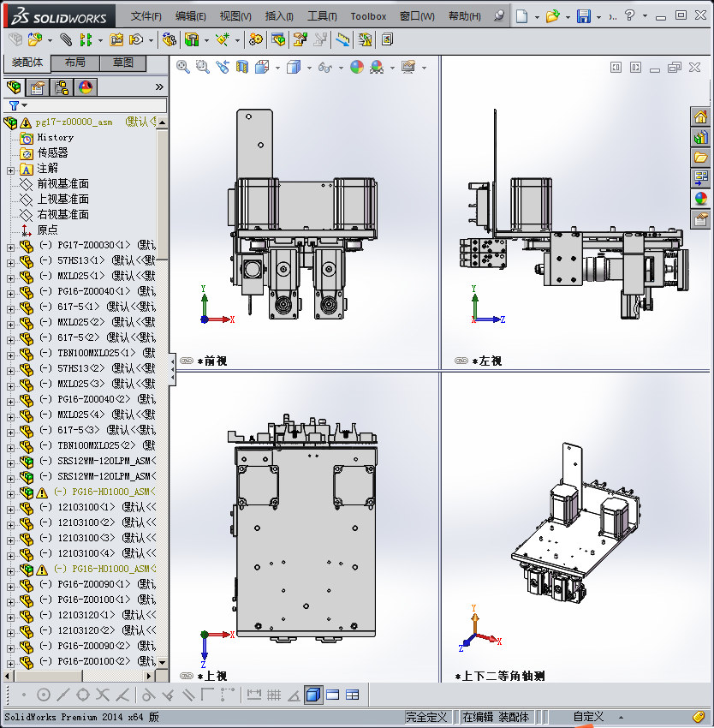The image size is (714, 728).
Task: Open the 工具(T) menu
Action: click(x=322, y=16)
